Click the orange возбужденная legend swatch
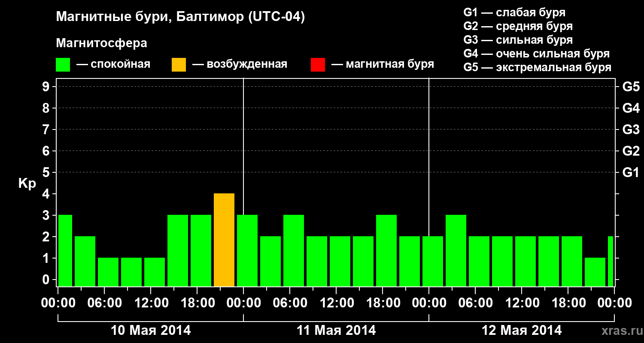The width and height of the screenshot is (644, 343). [x=179, y=65]
